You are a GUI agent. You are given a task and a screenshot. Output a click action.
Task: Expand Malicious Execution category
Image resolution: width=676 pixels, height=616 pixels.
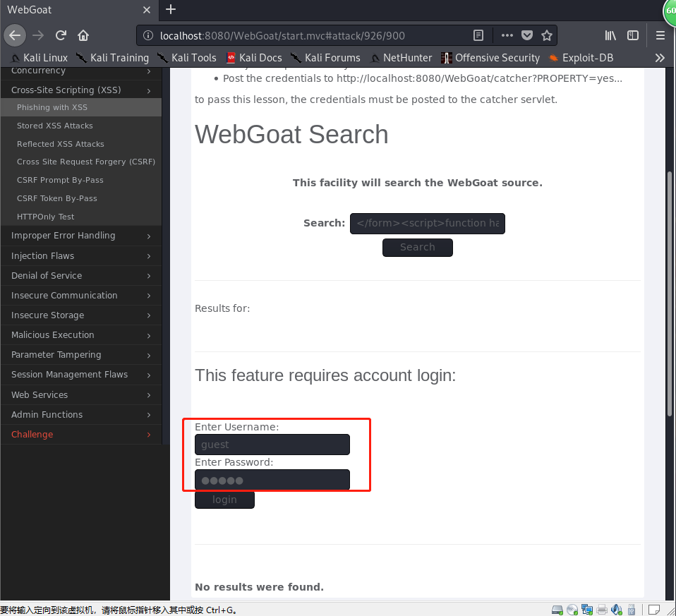pyautogui.click(x=81, y=335)
